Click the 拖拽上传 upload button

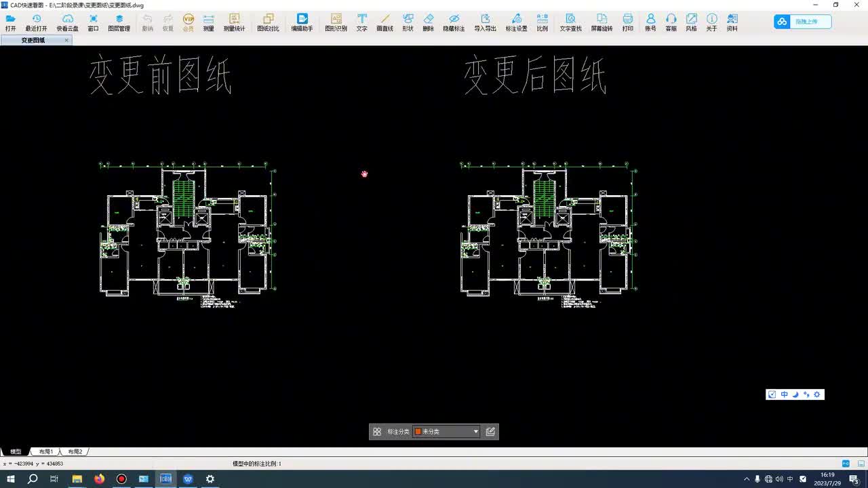(x=802, y=22)
